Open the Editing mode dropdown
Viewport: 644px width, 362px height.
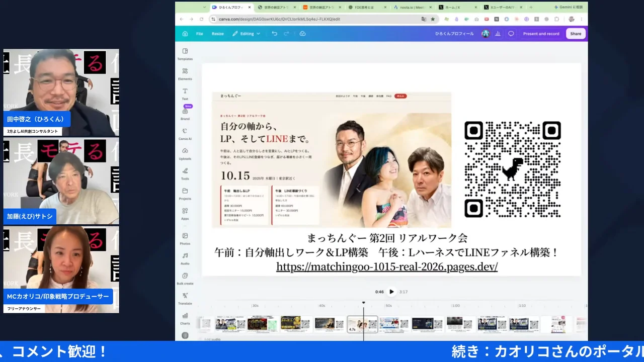[247, 34]
